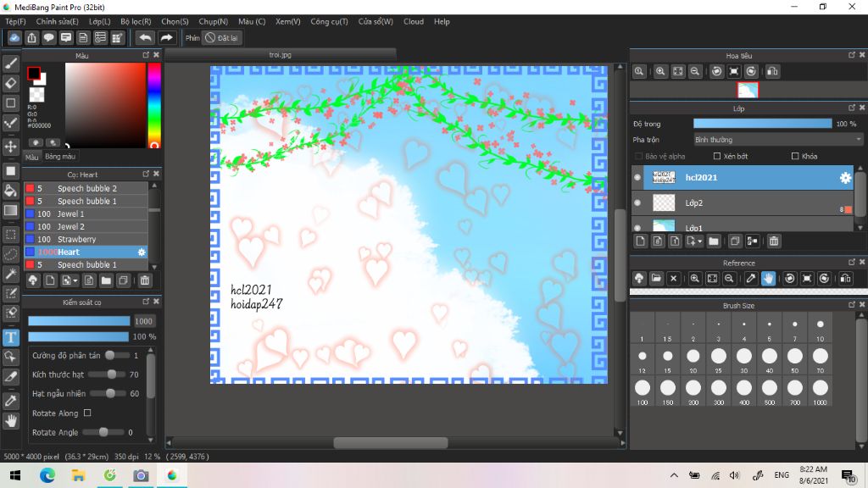Select the Lasso tool
This screenshot has width=868, height=488.
point(10,254)
